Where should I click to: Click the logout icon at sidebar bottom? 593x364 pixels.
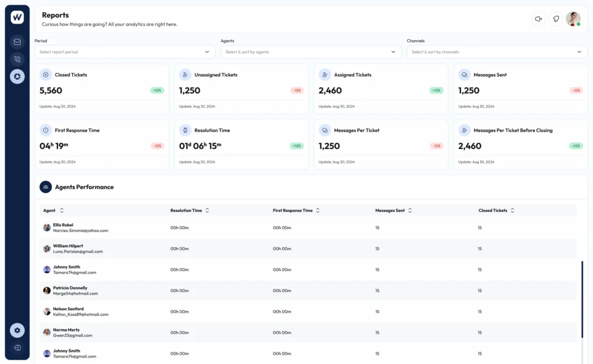click(17, 348)
